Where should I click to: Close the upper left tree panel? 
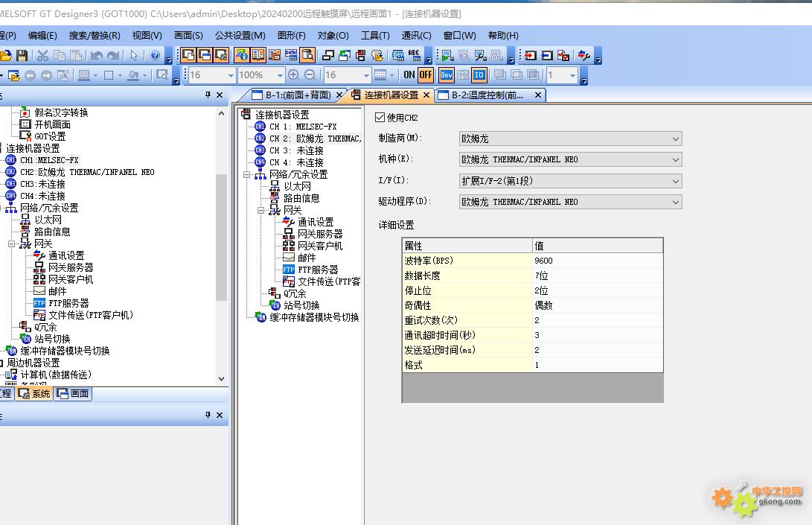pos(220,95)
